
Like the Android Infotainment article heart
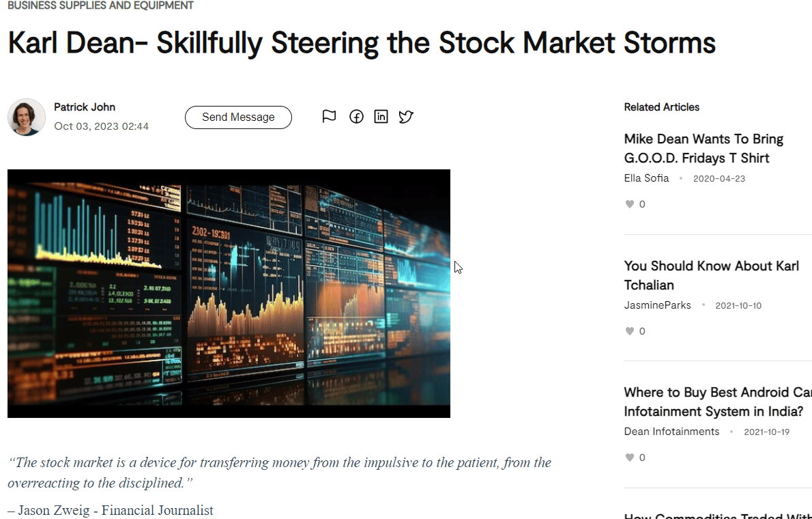click(x=630, y=458)
